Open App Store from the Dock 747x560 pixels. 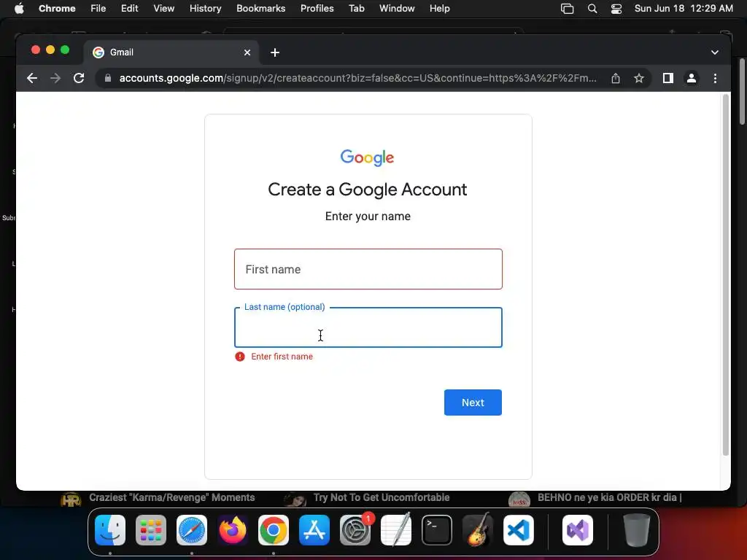pos(314,530)
